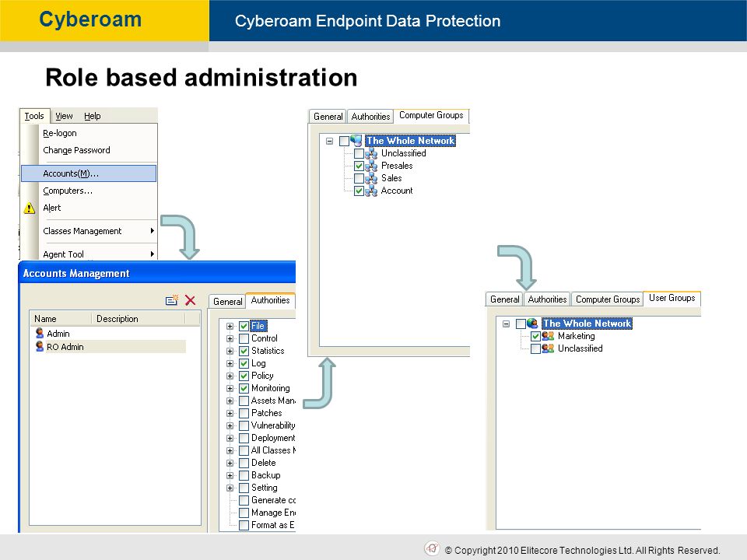Viewport: 747px width, 560px height.
Task: Expand the Statistics authority node
Action: click(x=230, y=351)
